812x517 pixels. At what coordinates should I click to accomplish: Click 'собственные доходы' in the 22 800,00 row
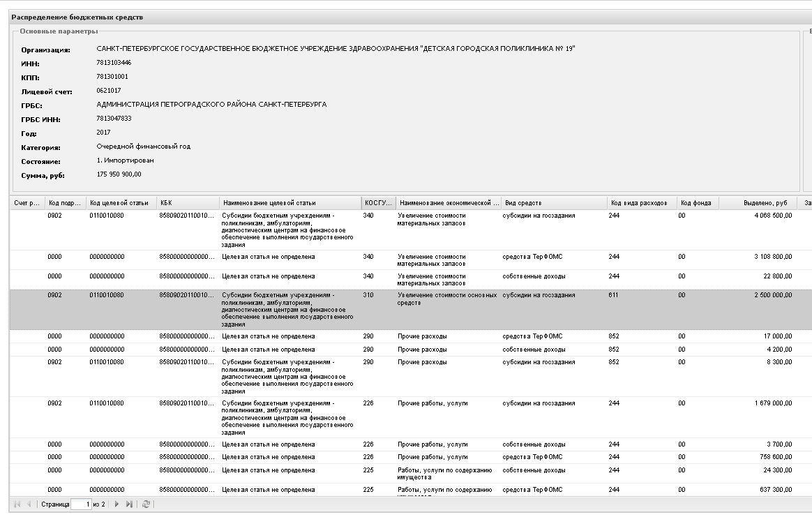(x=534, y=276)
